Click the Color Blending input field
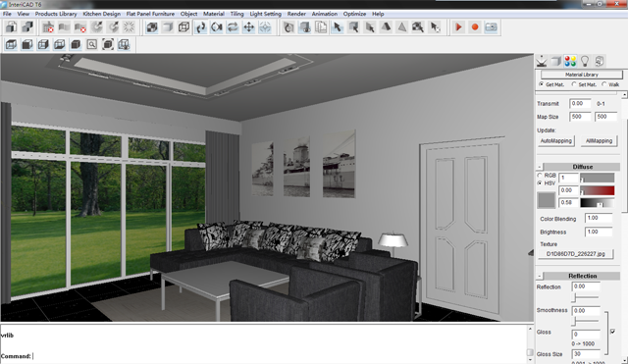628x364 pixels. point(599,218)
